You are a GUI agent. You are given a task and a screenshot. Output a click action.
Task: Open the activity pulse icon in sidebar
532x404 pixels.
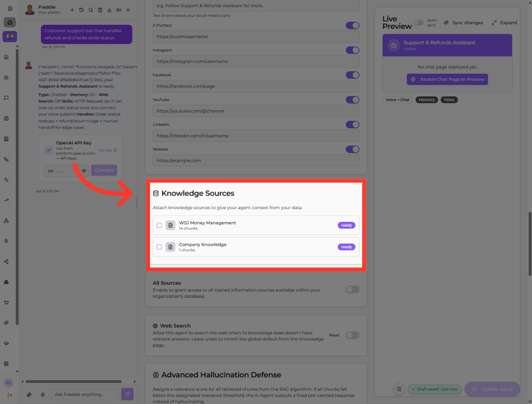point(6,180)
